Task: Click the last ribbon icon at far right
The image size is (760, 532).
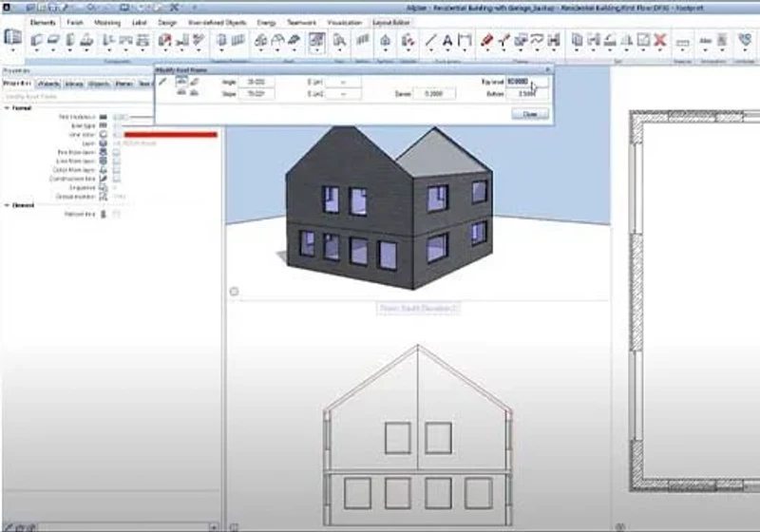Action: point(745,40)
